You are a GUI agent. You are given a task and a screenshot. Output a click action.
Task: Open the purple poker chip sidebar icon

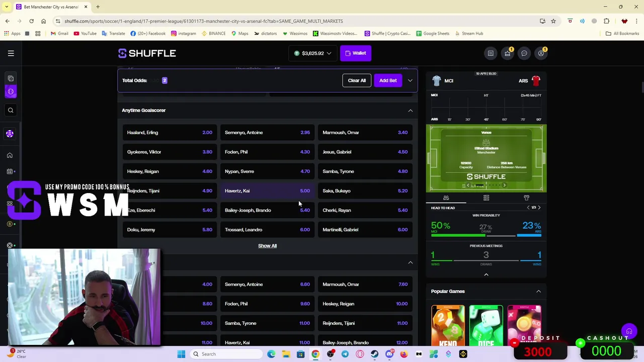tap(10, 134)
